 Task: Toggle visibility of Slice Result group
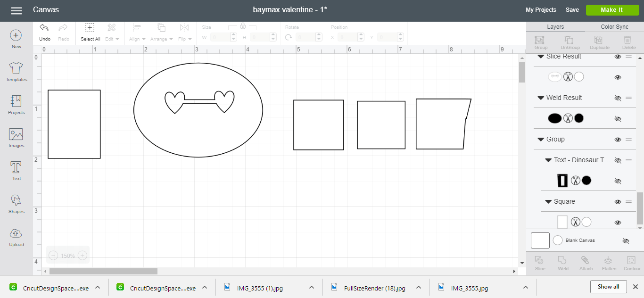(x=618, y=57)
